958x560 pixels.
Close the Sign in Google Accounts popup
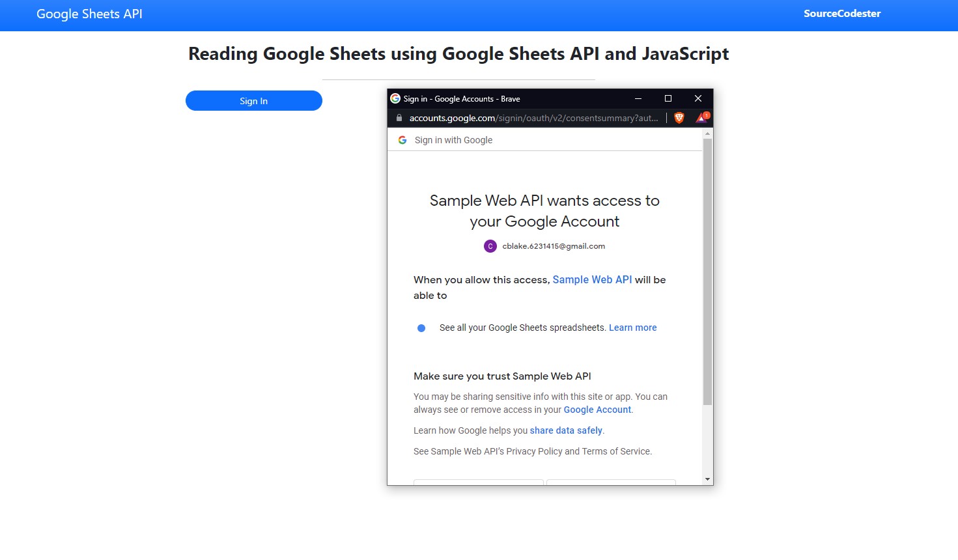click(x=698, y=98)
